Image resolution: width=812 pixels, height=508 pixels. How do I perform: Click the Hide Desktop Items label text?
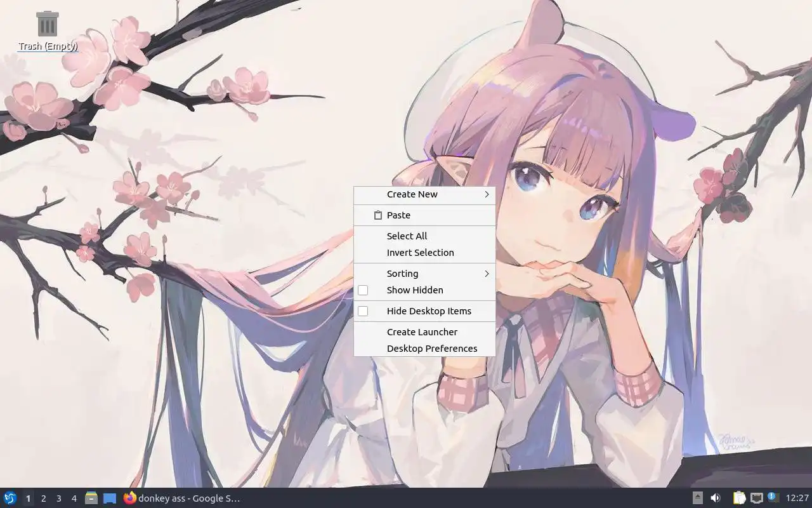click(x=429, y=311)
